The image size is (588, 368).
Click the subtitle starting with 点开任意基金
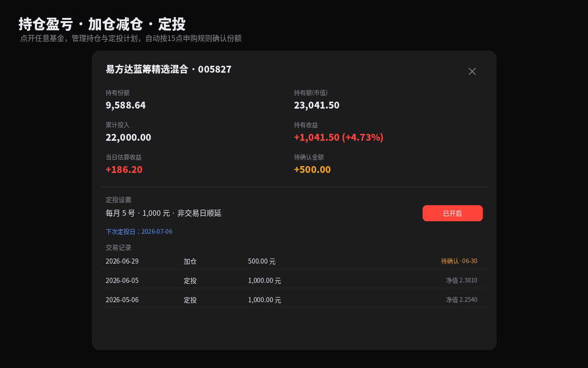click(x=131, y=39)
